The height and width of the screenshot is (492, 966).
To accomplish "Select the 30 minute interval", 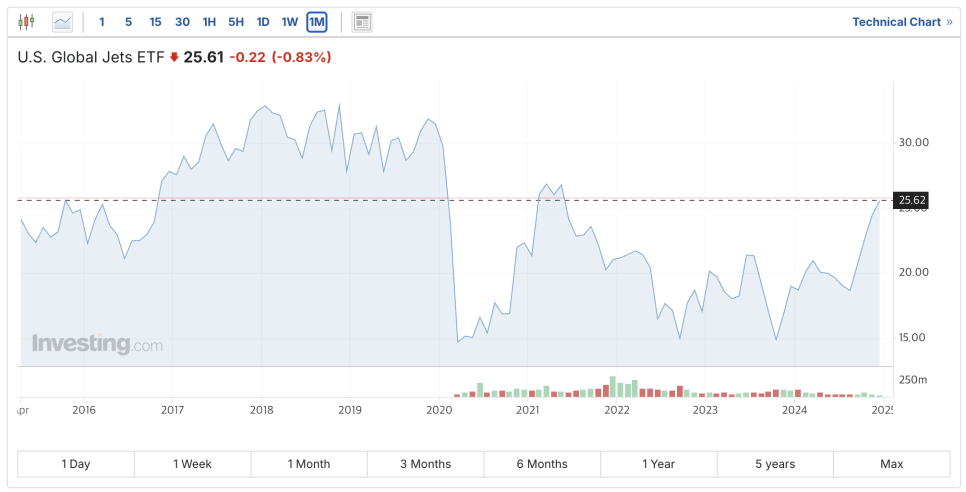I will pos(182,22).
